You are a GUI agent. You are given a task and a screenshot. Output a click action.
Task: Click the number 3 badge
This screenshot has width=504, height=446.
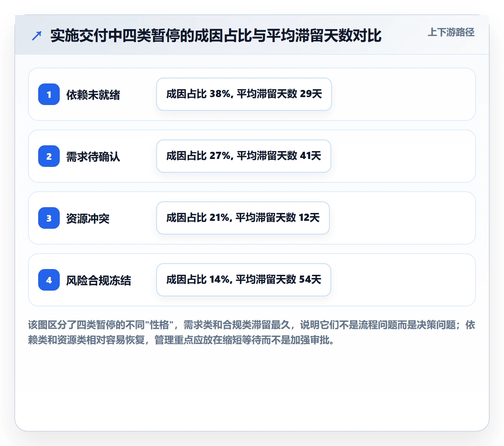click(x=49, y=218)
